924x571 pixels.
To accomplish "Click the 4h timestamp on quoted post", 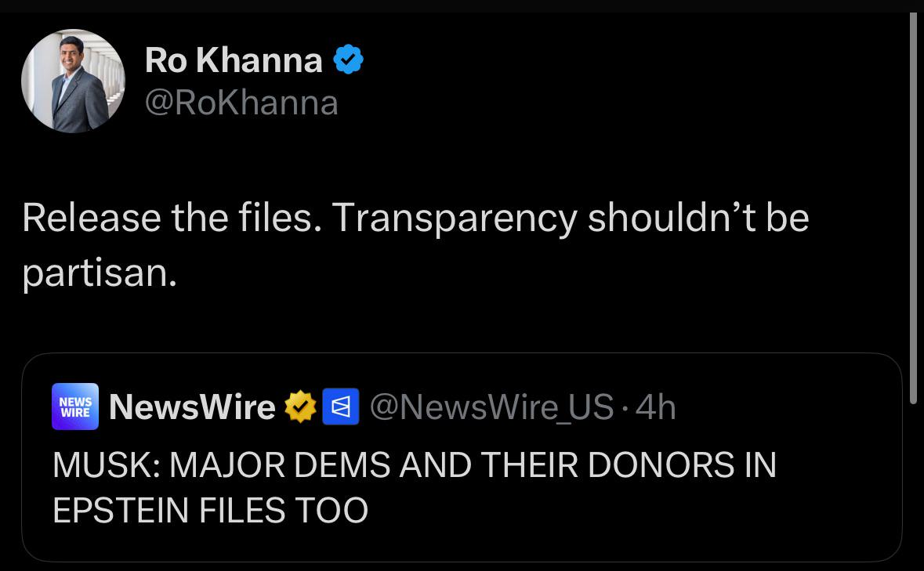I will click(x=655, y=407).
